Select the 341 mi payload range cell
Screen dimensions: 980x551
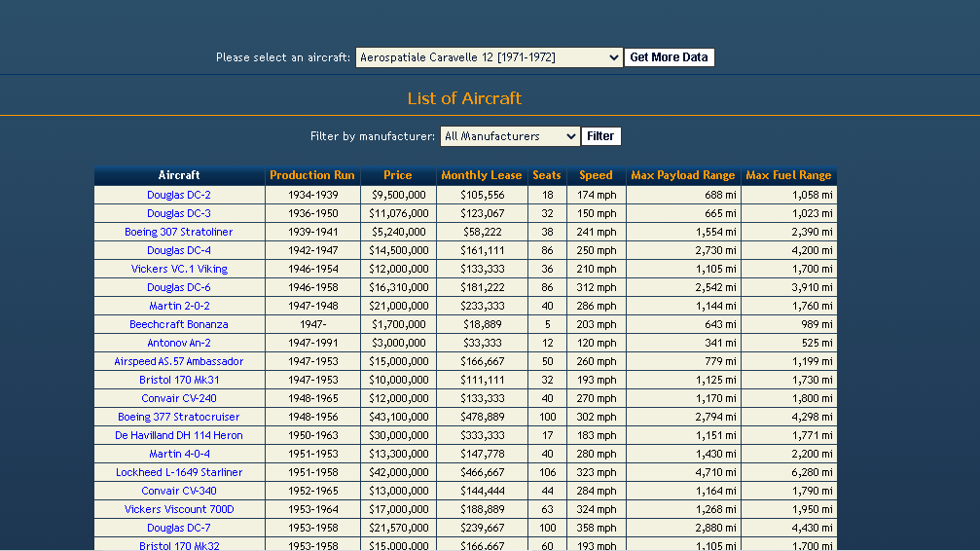[683, 343]
